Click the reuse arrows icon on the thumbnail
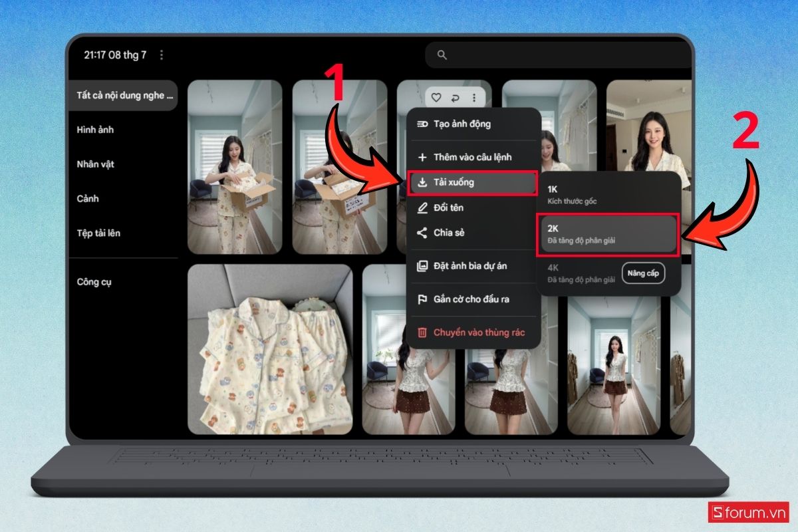 [455, 98]
